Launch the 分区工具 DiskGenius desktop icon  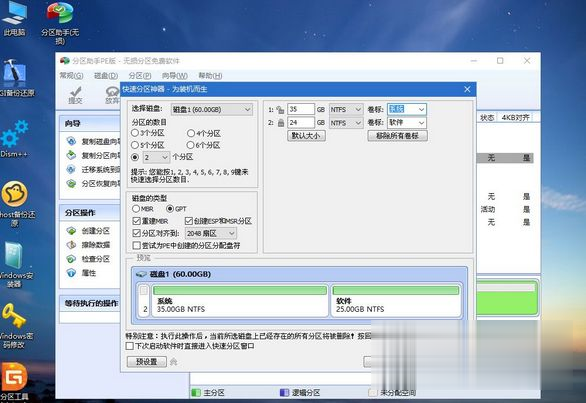14,381
